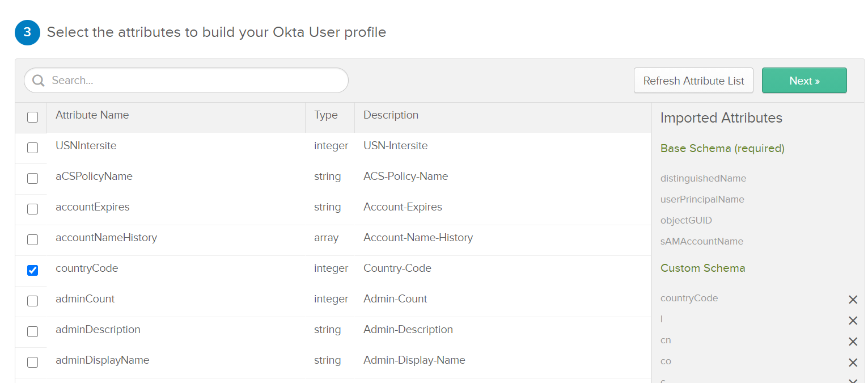Viewport: 868px width, 383px height.
Task: Select the accountExpires checkbox
Action: point(33,209)
